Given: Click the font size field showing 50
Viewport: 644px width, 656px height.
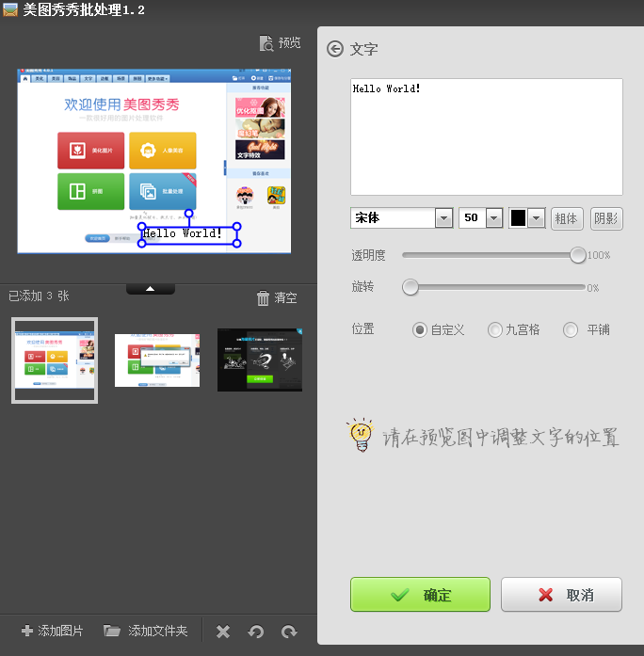Looking at the screenshot, I should (x=473, y=218).
